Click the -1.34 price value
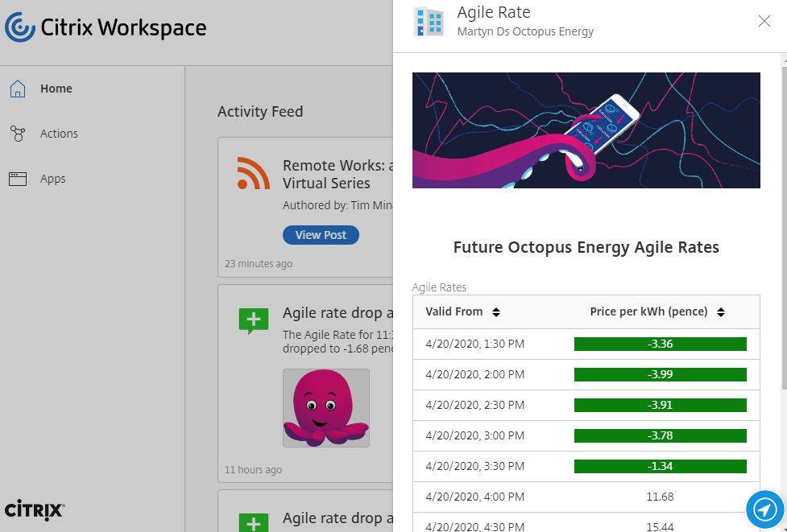 [x=660, y=466]
